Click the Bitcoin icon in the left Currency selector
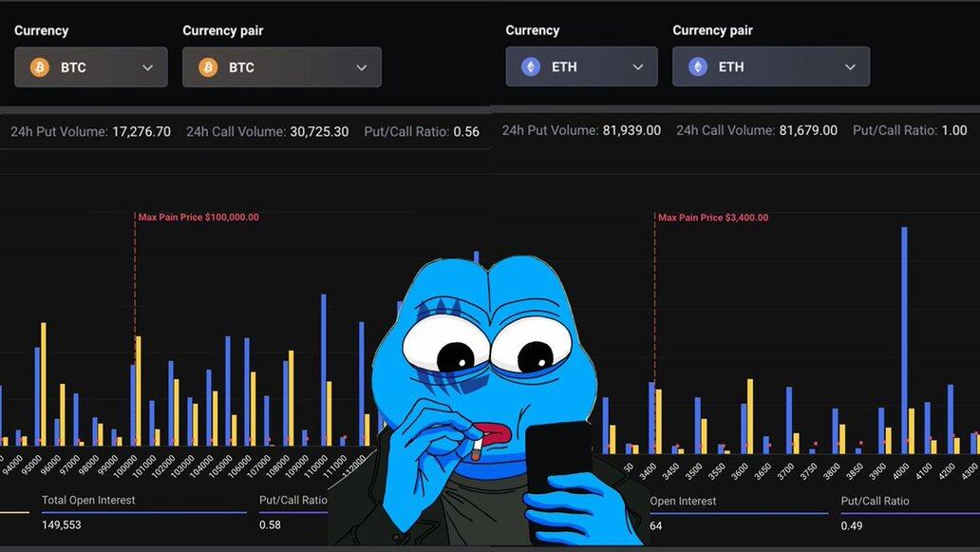This screenshot has width=980, height=552. point(40,67)
